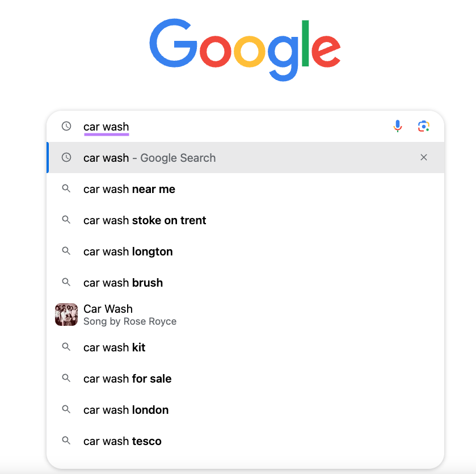Click the search icon next to 'car wash kit'

(66, 347)
